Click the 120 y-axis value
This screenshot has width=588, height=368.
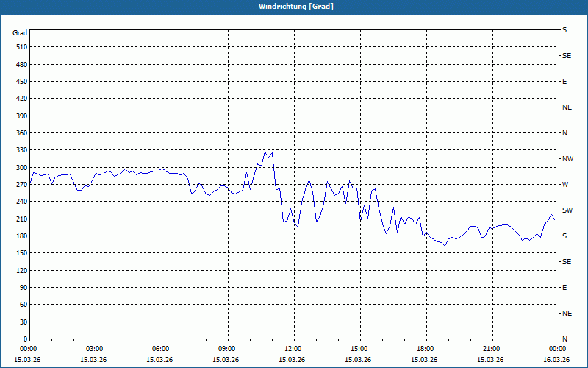click(22, 270)
